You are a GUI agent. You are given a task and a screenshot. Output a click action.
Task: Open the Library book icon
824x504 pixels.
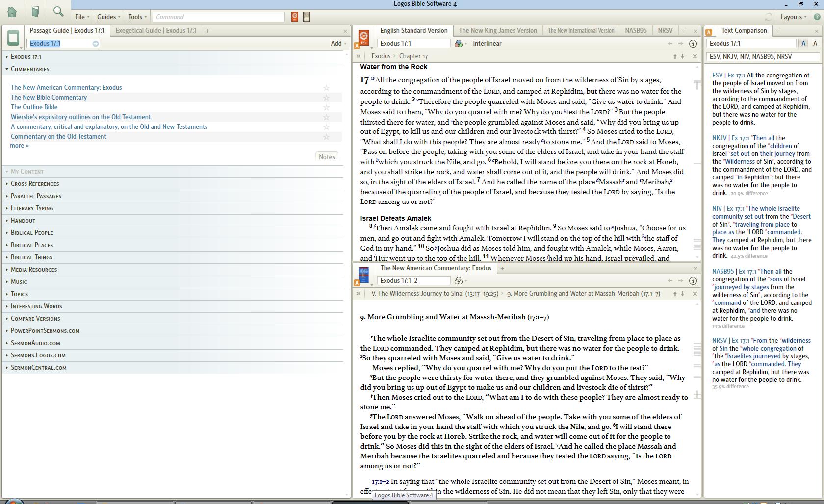coord(35,12)
